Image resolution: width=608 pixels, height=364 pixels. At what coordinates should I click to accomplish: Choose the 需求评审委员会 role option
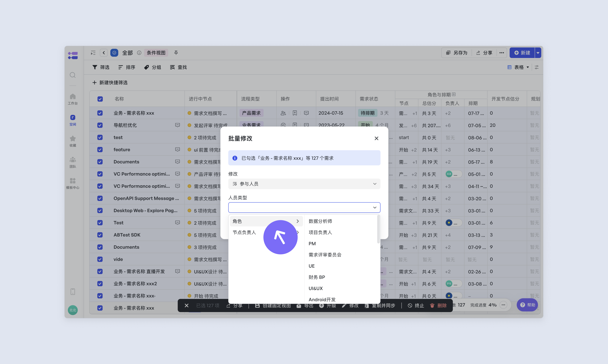click(325, 255)
